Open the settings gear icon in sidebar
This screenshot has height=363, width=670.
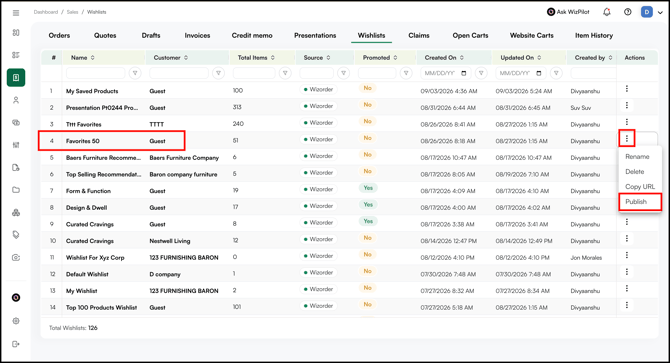(16, 321)
